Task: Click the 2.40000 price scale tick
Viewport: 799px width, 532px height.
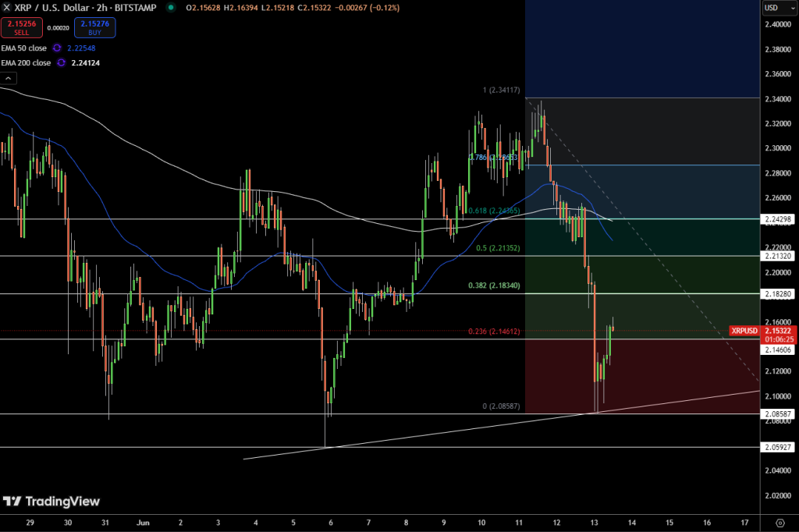Action: click(x=778, y=24)
